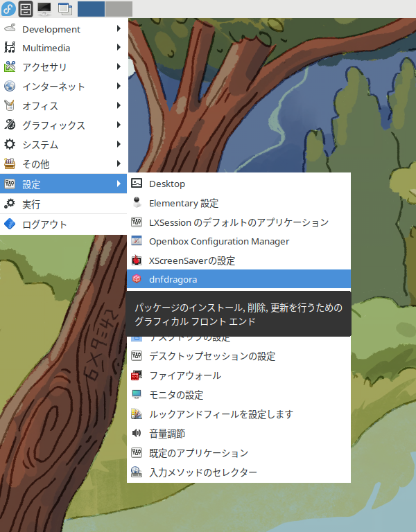Open the アクセサリ menu category
Viewport: 416px width, 532px height.
(64, 67)
